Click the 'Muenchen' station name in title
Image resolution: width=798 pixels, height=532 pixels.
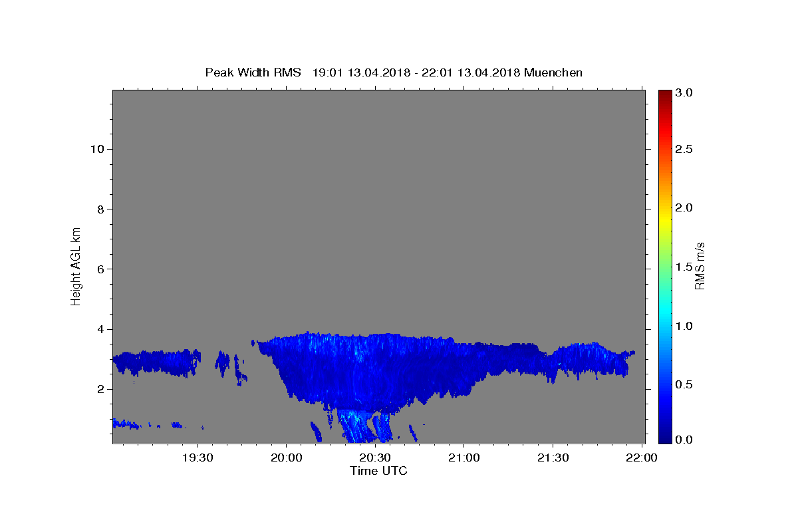pos(553,72)
